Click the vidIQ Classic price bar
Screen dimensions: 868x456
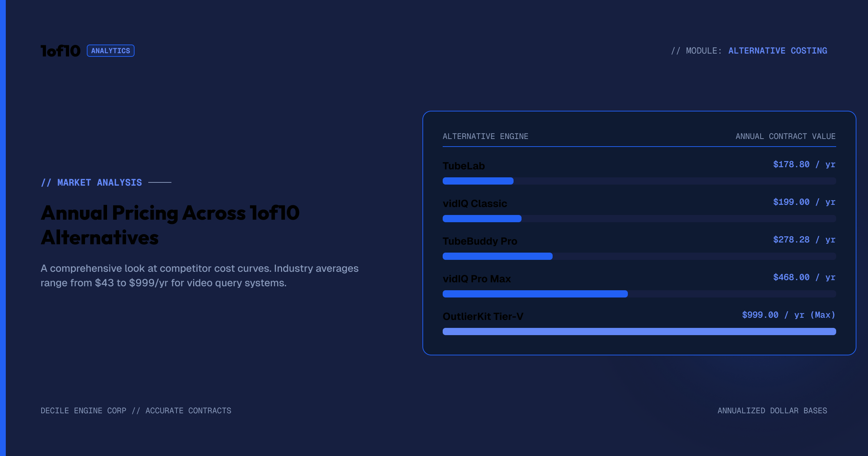482,219
